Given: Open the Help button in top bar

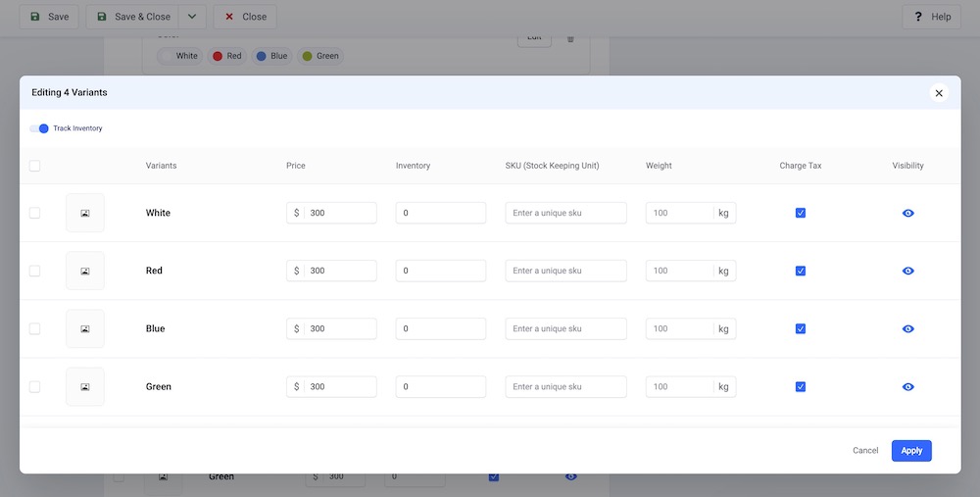Looking at the screenshot, I should click(x=932, y=17).
